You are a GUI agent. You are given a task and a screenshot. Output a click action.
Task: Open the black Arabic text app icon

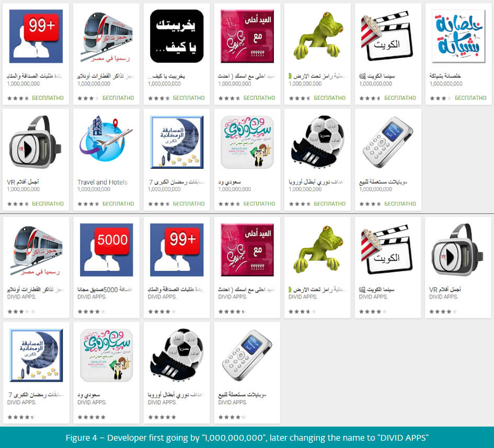pos(177,36)
